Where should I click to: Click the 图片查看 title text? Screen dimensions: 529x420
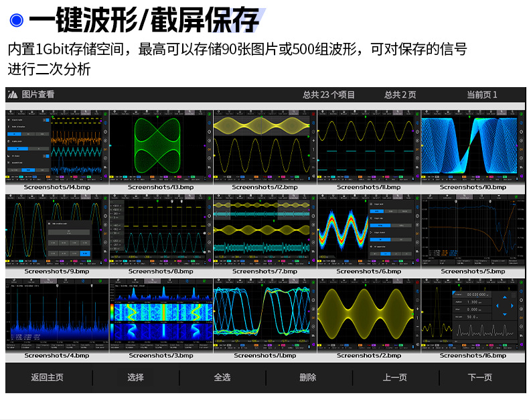coord(37,94)
